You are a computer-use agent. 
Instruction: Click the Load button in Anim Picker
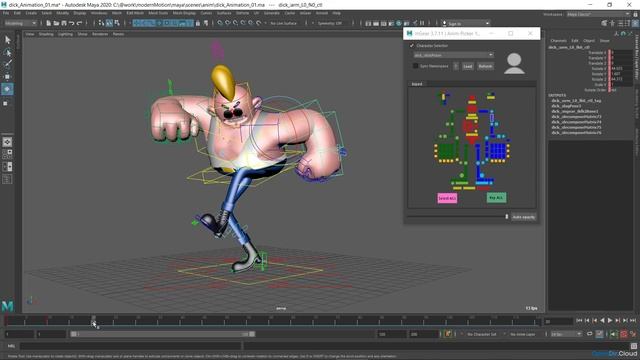pos(468,66)
